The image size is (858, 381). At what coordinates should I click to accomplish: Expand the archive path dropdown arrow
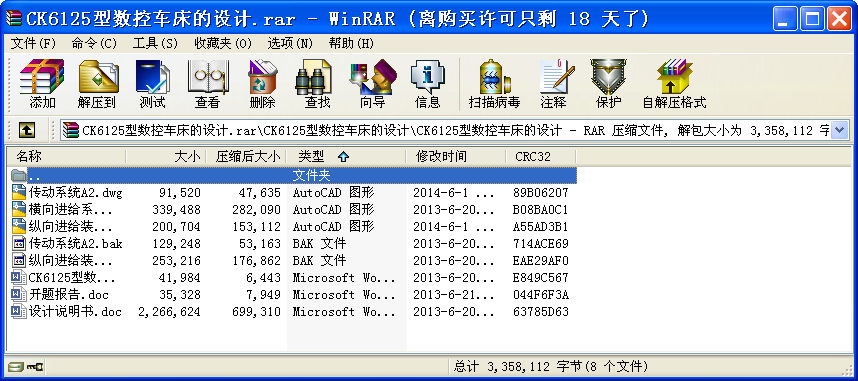[x=840, y=130]
